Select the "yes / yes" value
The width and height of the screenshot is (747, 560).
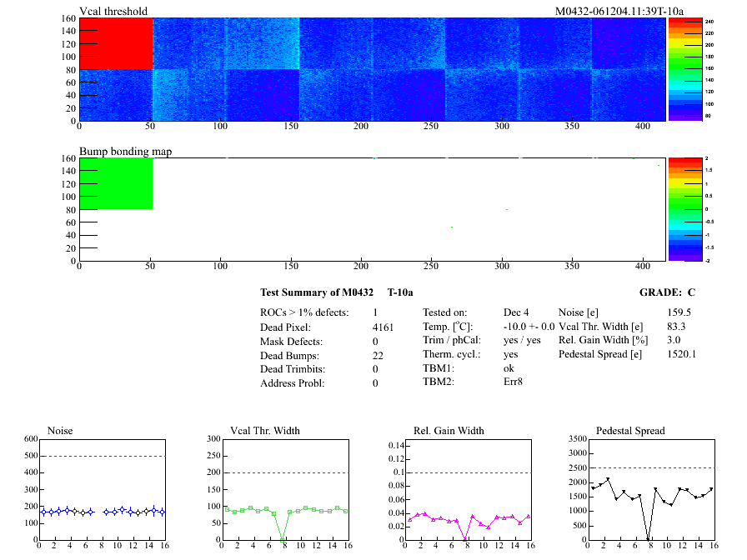point(522,340)
